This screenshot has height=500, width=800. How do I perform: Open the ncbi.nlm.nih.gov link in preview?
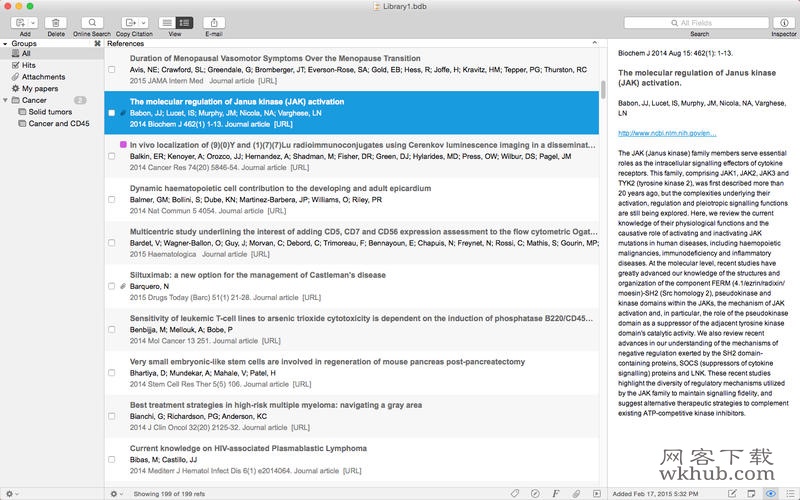pyautogui.click(x=667, y=133)
